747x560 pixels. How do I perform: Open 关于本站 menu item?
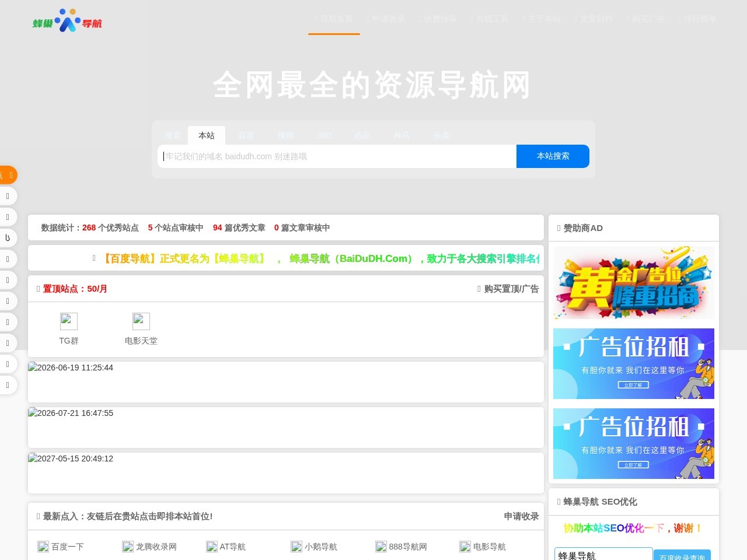pyautogui.click(x=542, y=19)
